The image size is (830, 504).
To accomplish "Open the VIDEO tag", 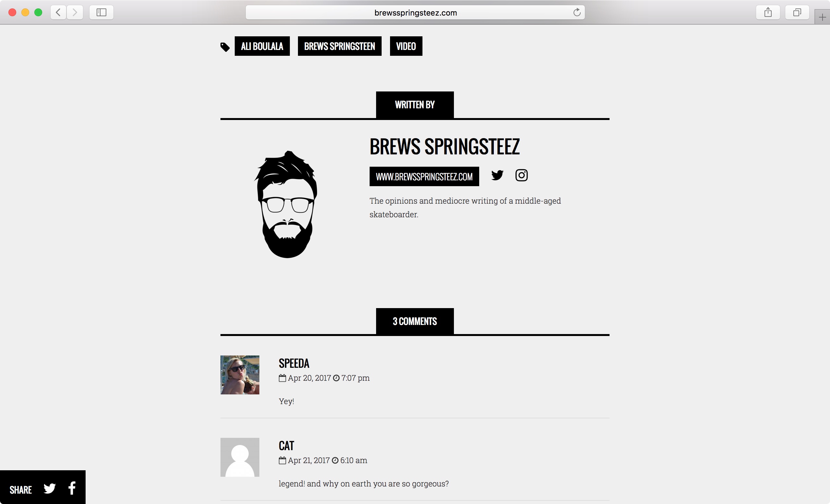I will (406, 46).
